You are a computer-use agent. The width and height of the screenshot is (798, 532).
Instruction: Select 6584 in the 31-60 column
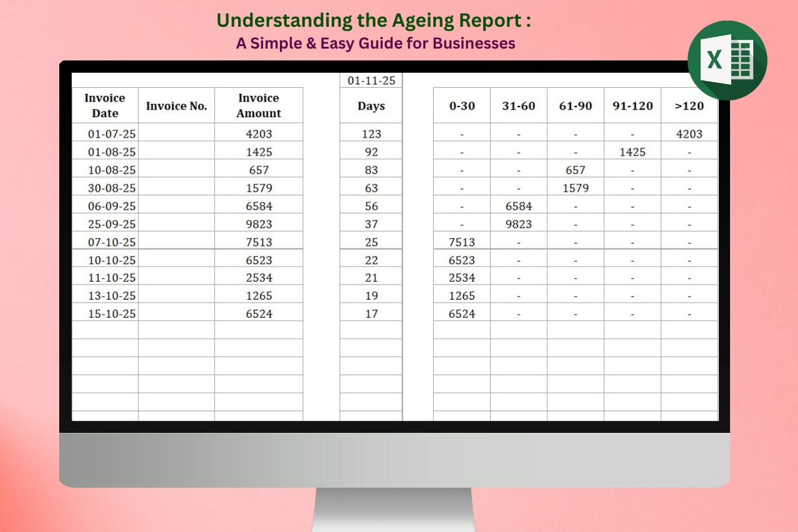coord(519,206)
